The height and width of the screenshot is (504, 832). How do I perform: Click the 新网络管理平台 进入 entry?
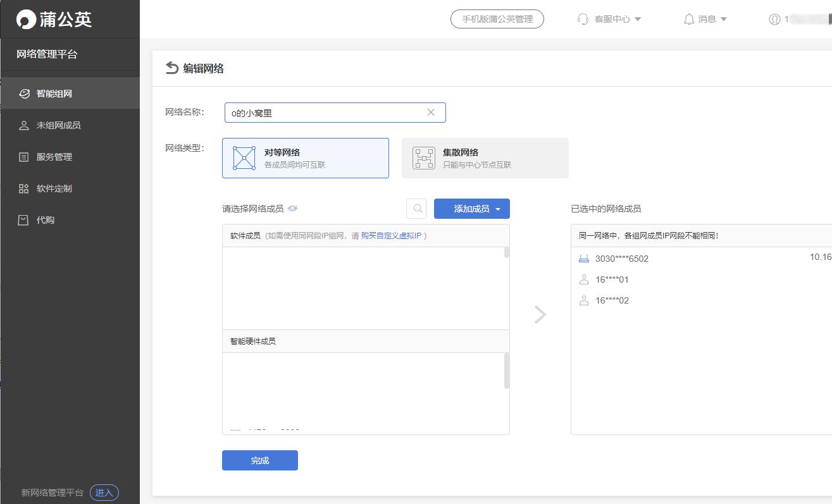click(104, 492)
